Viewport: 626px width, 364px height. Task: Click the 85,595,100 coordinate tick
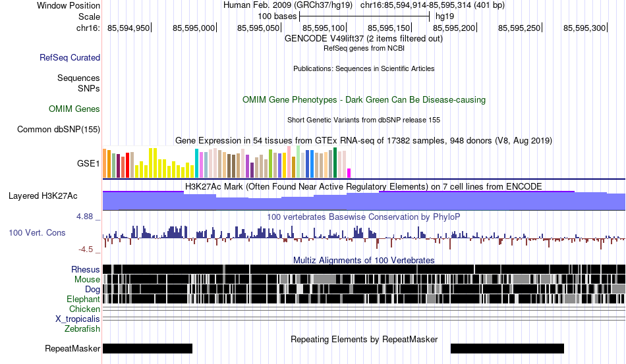[324, 28]
